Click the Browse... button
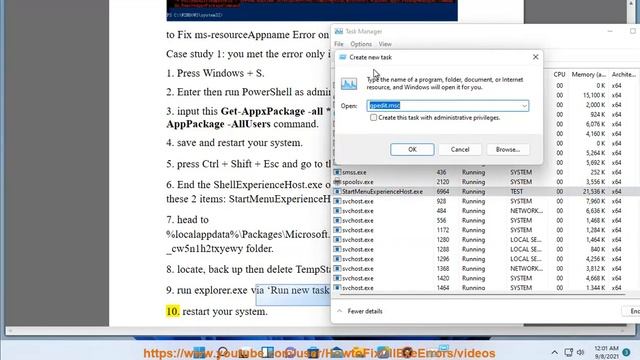The height and width of the screenshot is (360, 640). point(508,149)
